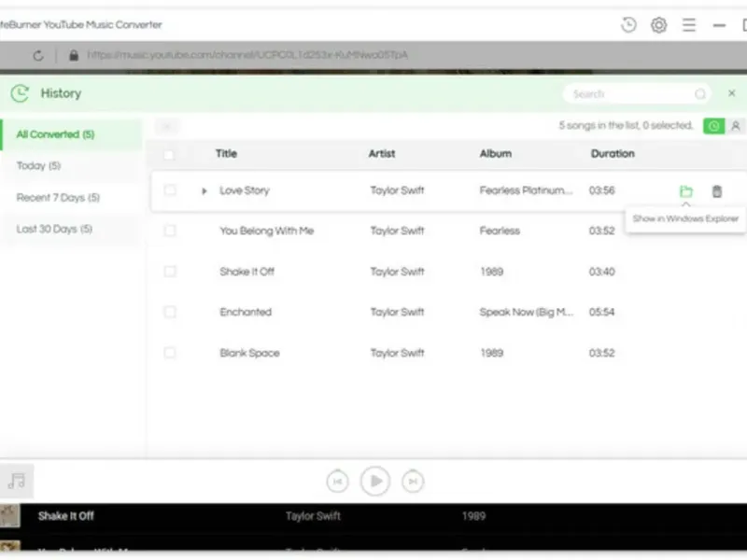Click album Fearless Platinum... cell

526,190
